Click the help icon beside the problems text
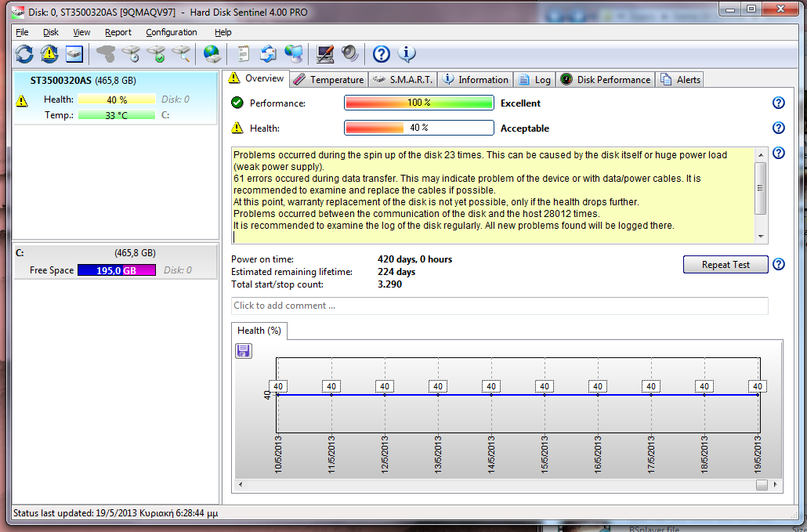Screen dimensions: 807x532 [x=779, y=153]
